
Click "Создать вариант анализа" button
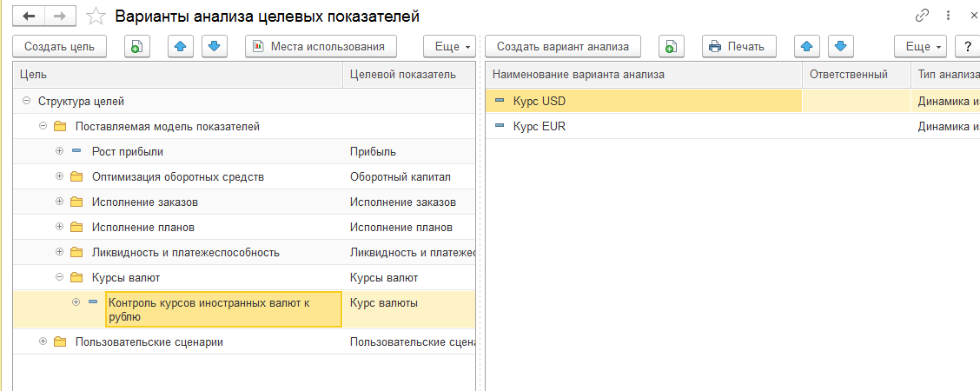coord(563,46)
